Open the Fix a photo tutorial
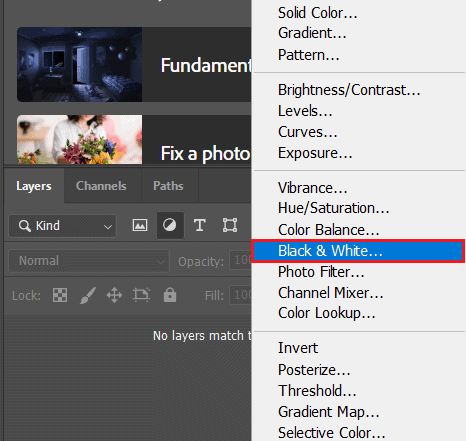 click(x=205, y=154)
